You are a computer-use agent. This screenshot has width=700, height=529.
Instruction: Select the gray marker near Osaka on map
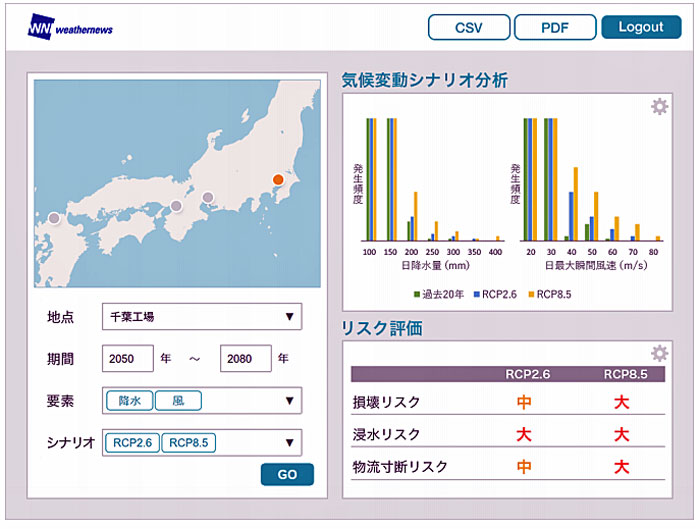(x=176, y=206)
